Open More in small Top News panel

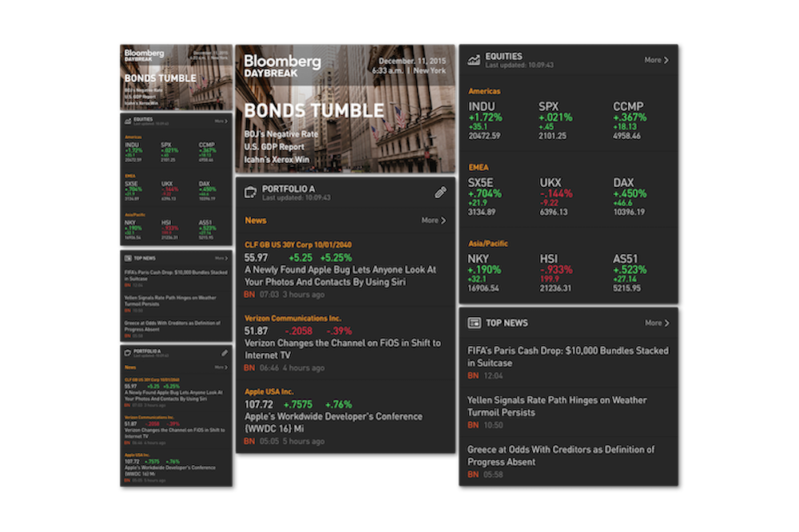(221, 258)
